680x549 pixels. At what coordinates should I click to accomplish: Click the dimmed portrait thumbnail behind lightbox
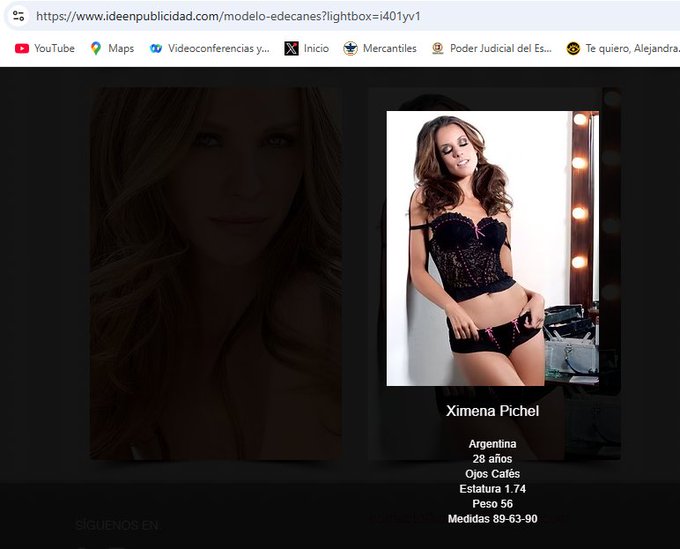pyautogui.click(x=216, y=273)
